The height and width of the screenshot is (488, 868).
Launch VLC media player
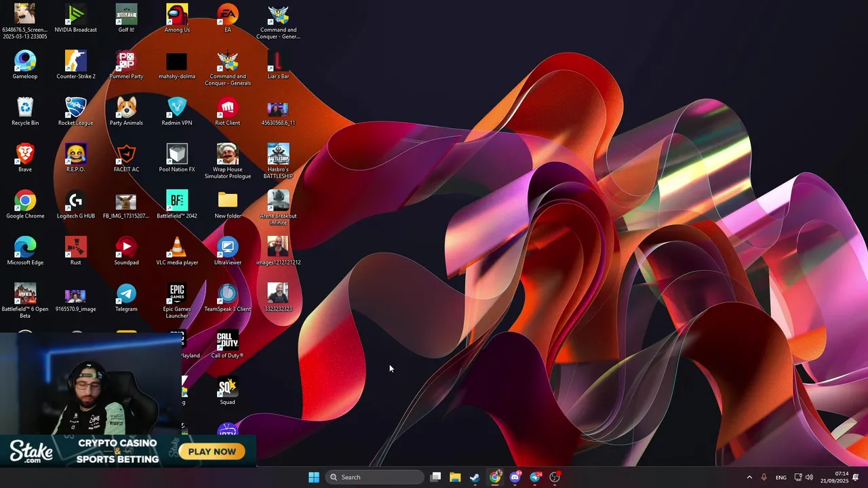click(177, 251)
